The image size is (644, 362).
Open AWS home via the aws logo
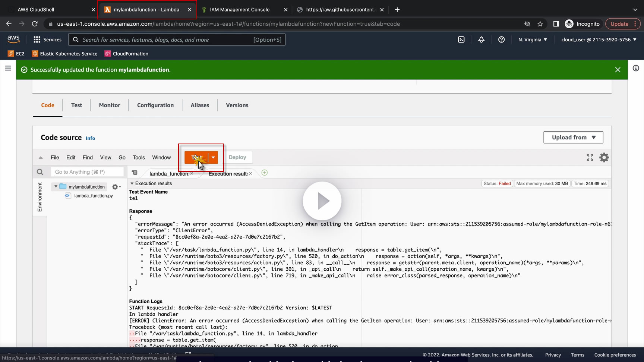click(x=13, y=39)
